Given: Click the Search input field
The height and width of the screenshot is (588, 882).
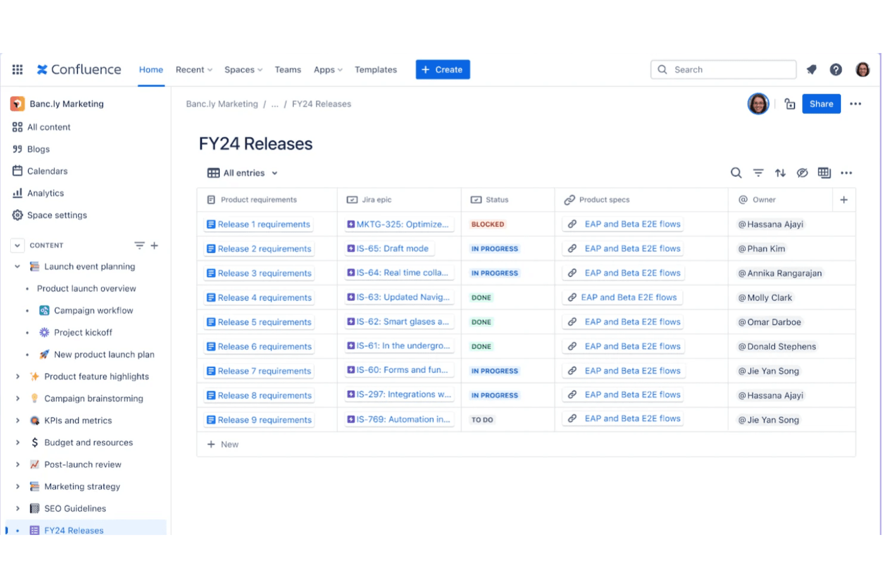Looking at the screenshot, I should 723,70.
